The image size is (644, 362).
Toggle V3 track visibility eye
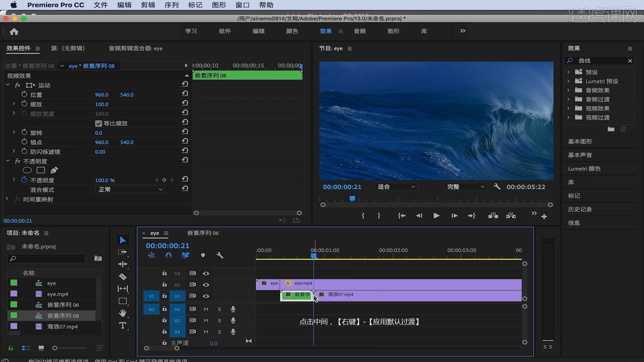pos(206,274)
